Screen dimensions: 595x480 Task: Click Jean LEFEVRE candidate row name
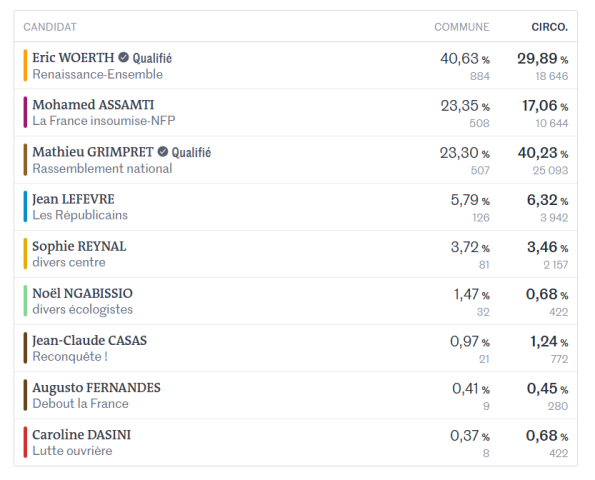click(73, 199)
